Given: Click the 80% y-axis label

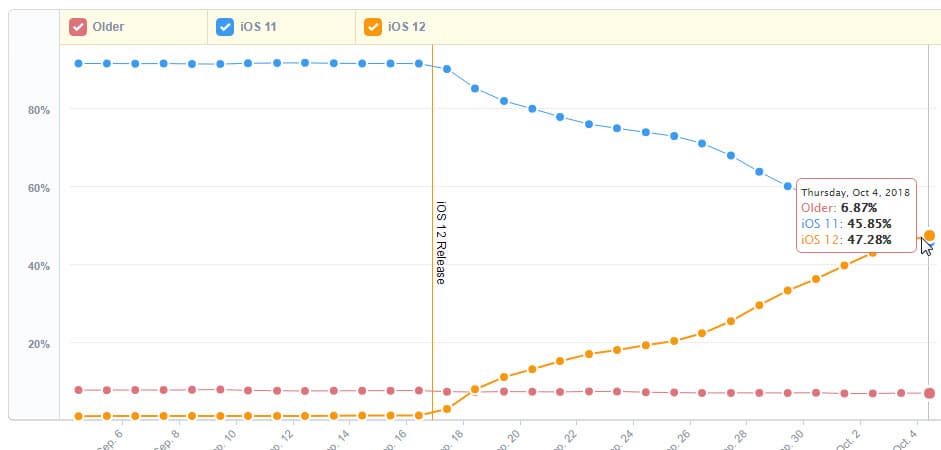Looking at the screenshot, I should tap(39, 109).
